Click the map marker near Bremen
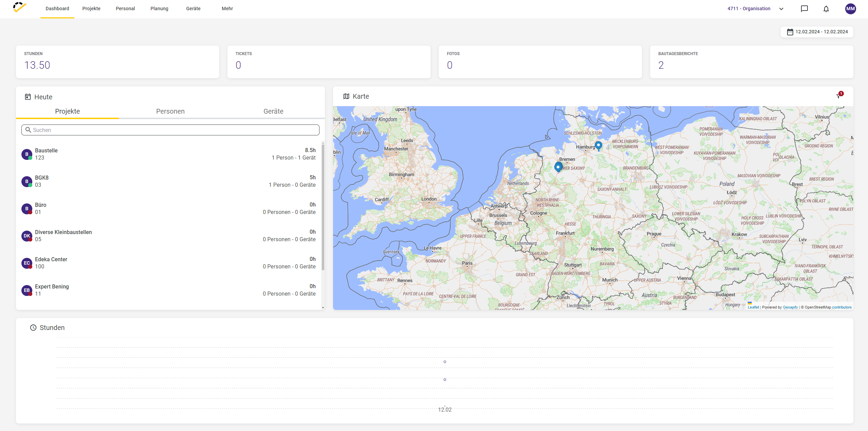 click(x=558, y=167)
